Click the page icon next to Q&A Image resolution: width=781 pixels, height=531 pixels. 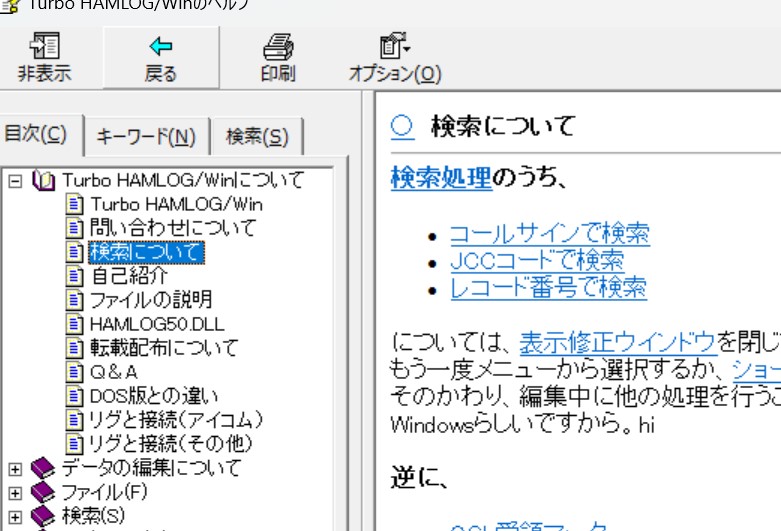(74, 372)
